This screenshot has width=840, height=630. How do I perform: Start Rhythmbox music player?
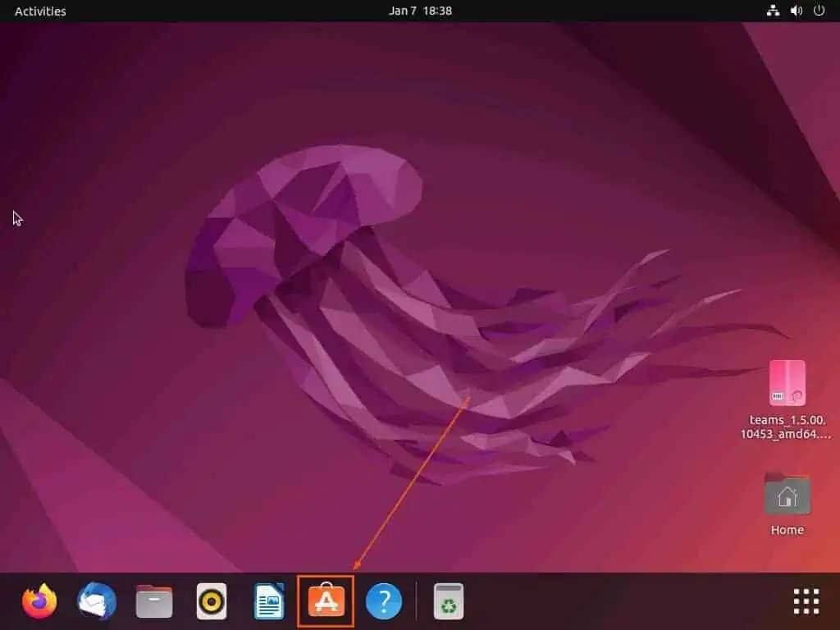(x=212, y=602)
